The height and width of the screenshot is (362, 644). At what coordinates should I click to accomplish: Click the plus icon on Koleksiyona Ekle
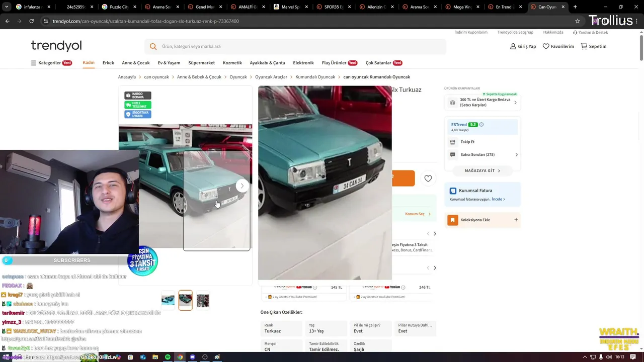pyautogui.click(x=516, y=220)
